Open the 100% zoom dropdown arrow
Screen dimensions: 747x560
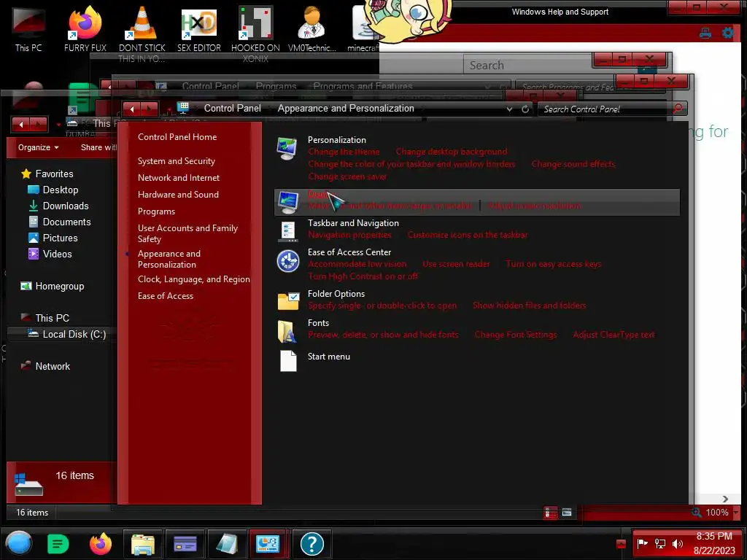point(736,513)
